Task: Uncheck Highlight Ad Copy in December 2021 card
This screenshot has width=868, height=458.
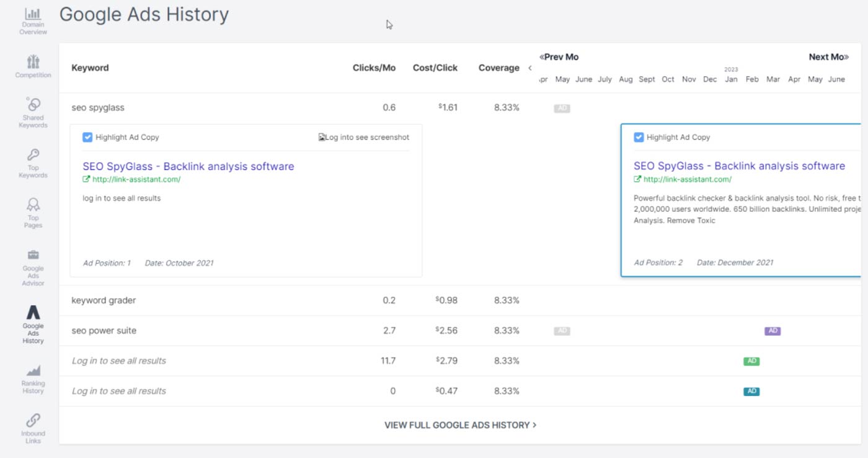Action: pyautogui.click(x=639, y=137)
